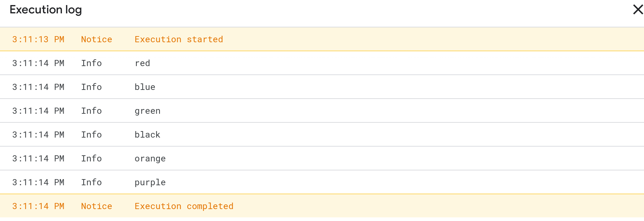Select the 'blue' log message
This screenshot has height=221, width=644.
[x=145, y=87]
